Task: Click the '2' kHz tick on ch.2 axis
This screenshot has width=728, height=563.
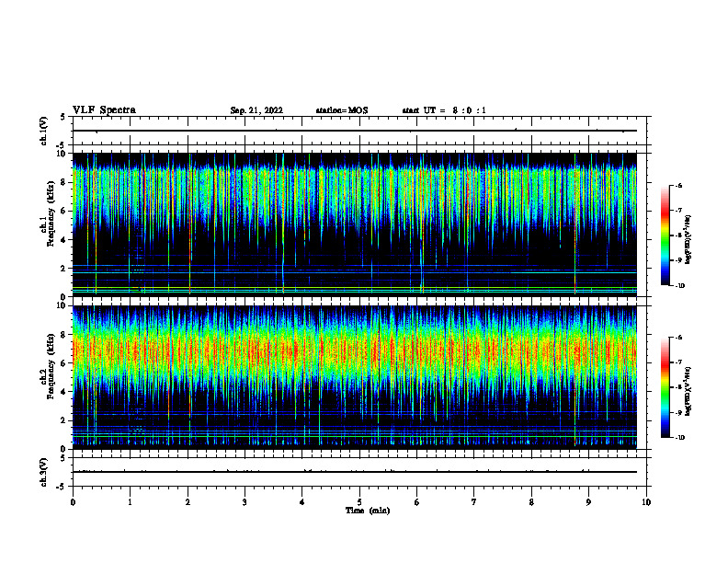Action: point(64,420)
